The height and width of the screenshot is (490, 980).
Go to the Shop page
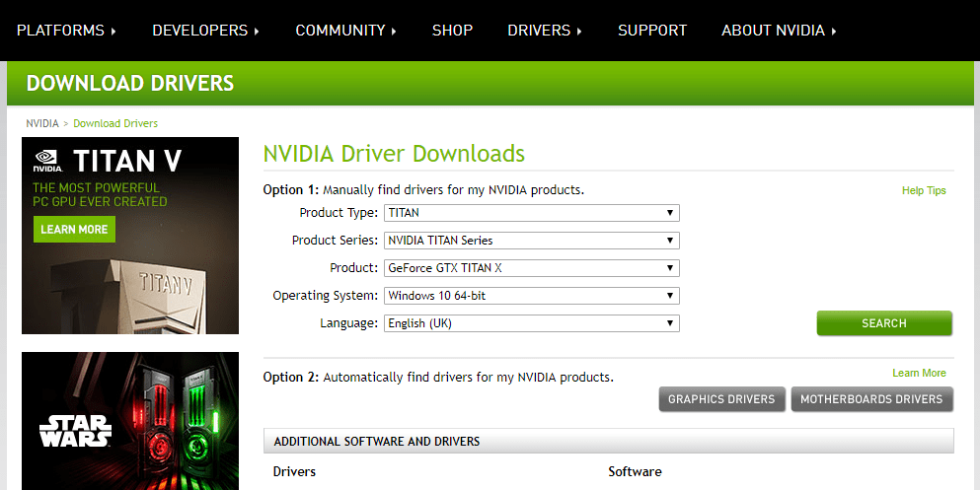(x=452, y=31)
